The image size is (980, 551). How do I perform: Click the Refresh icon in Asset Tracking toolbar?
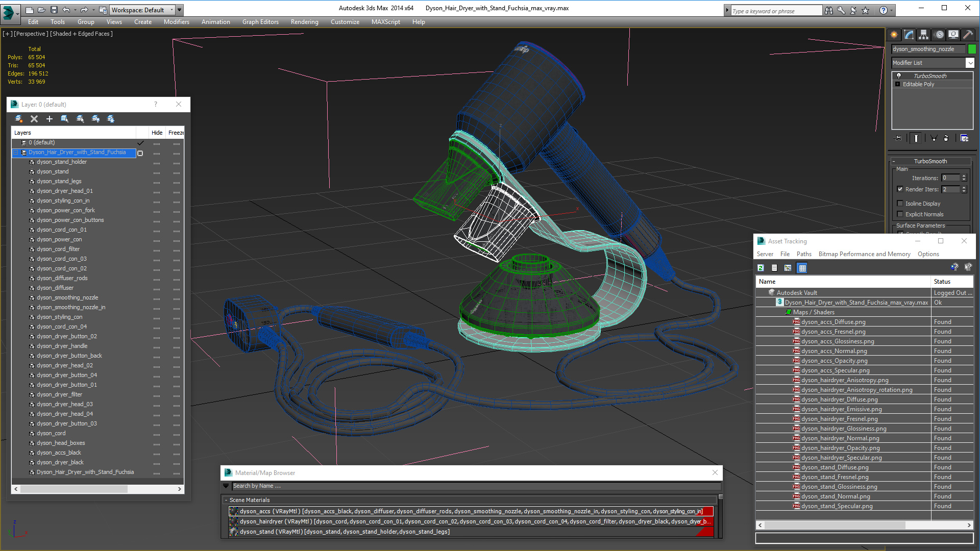coord(761,268)
